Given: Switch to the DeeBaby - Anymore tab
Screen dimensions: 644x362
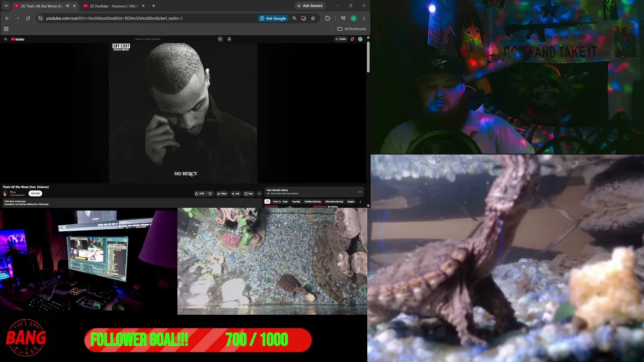Looking at the screenshot, I should [x=114, y=6].
